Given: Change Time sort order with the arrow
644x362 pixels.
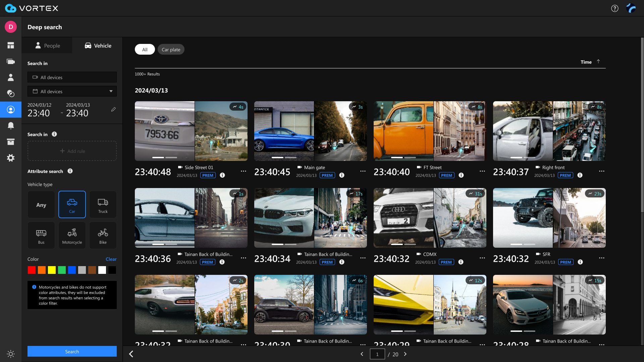Looking at the screenshot, I should (x=599, y=62).
